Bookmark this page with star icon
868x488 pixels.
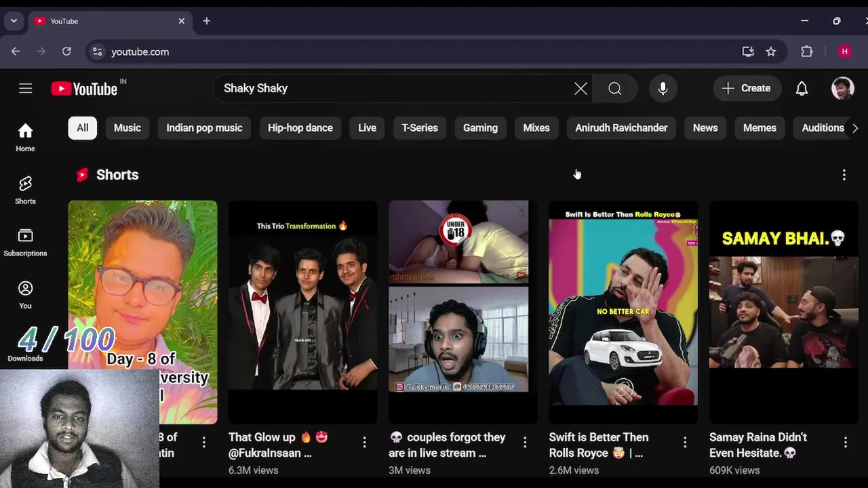tap(771, 52)
